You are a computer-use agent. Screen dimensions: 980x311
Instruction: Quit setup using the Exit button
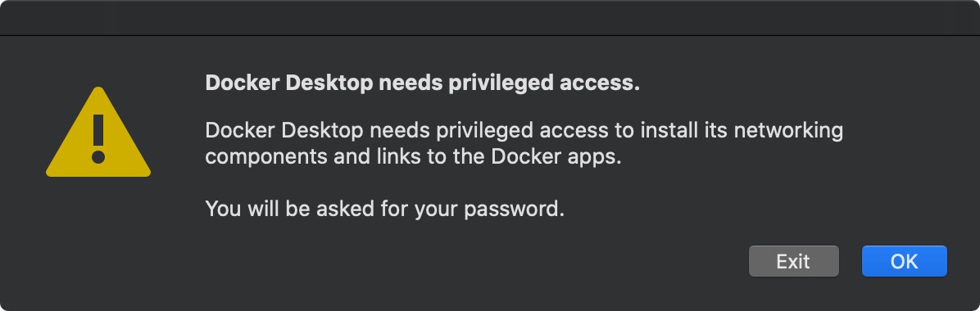coord(794,261)
